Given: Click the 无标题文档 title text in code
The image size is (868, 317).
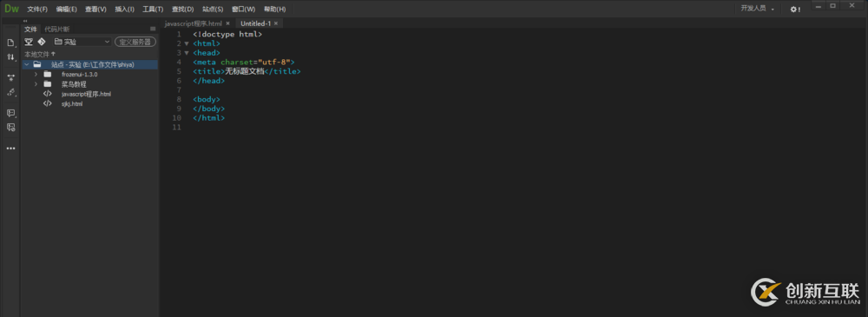Looking at the screenshot, I should [244, 71].
